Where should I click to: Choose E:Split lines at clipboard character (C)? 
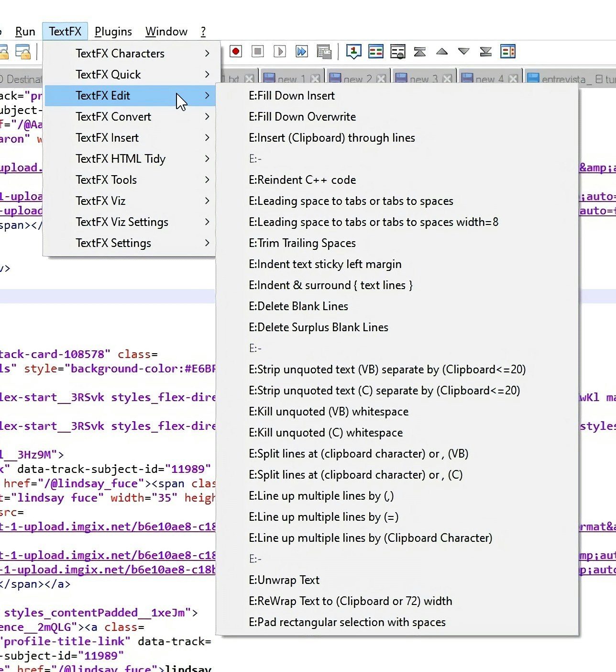tap(397, 475)
